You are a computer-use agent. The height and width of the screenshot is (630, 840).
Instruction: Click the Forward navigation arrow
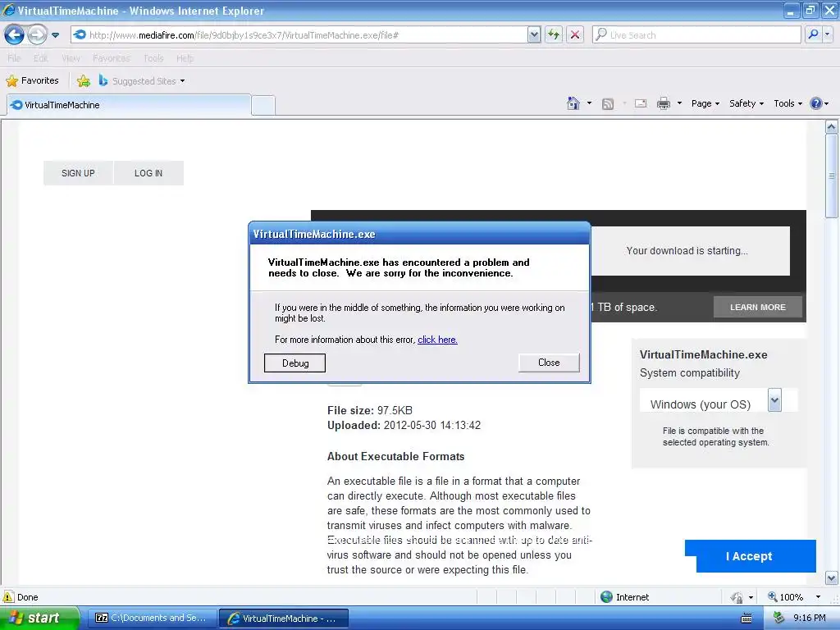(37, 34)
